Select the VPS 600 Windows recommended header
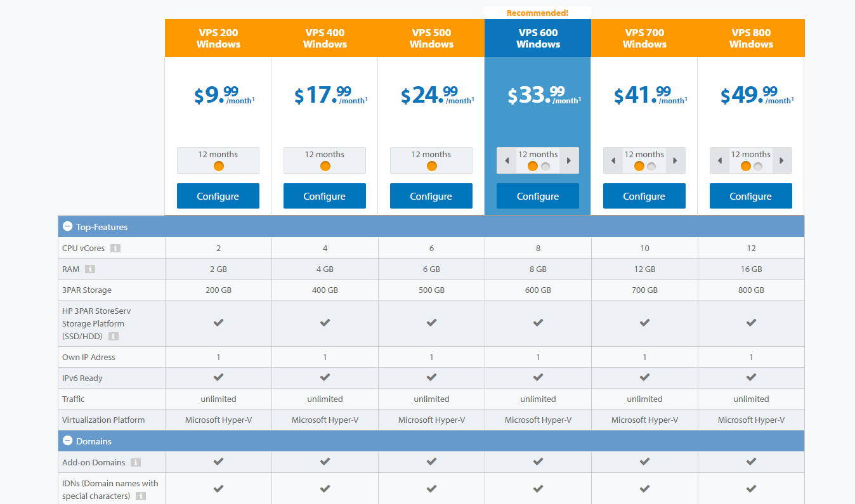The image size is (855, 504). (x=538, y=38)
